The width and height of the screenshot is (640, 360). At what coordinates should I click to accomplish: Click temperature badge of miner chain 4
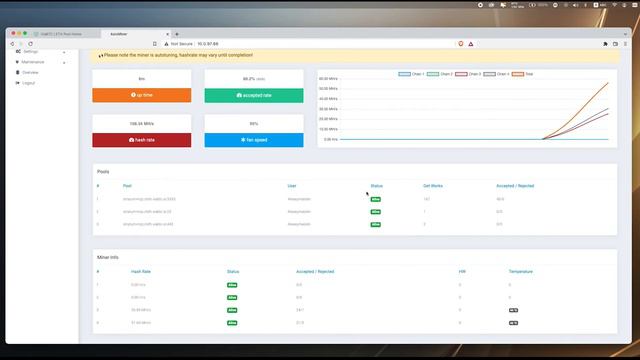tap(513, 323)
